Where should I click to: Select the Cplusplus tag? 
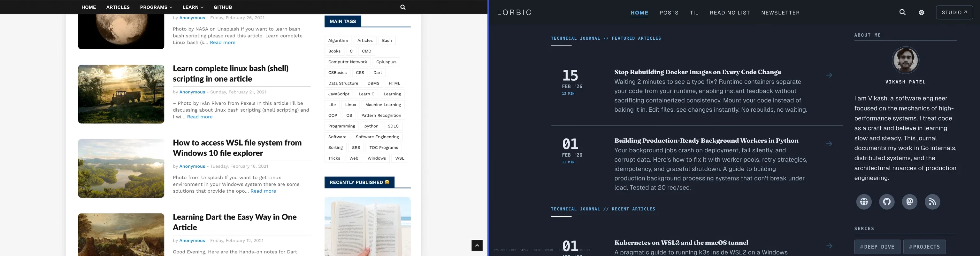pos(386,62)
